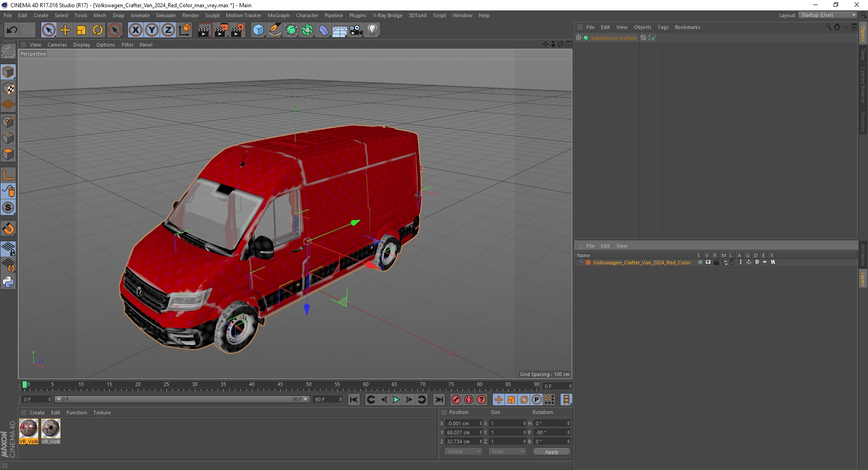Screen dimensions: 868x470
Task: Click the Apply button
Action: pyautogui.click(x=552, y=452)
